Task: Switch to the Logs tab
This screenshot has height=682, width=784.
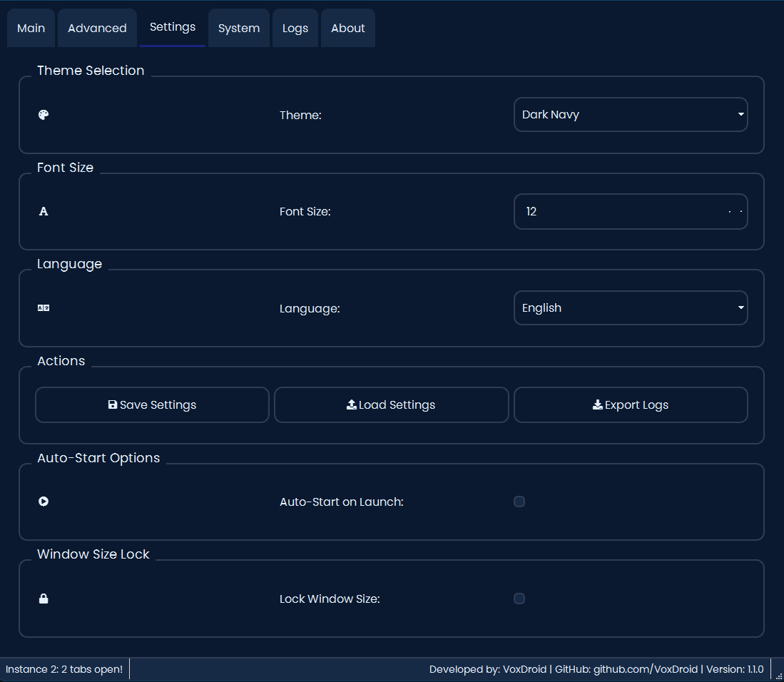Action: click(x=295, y=28)
